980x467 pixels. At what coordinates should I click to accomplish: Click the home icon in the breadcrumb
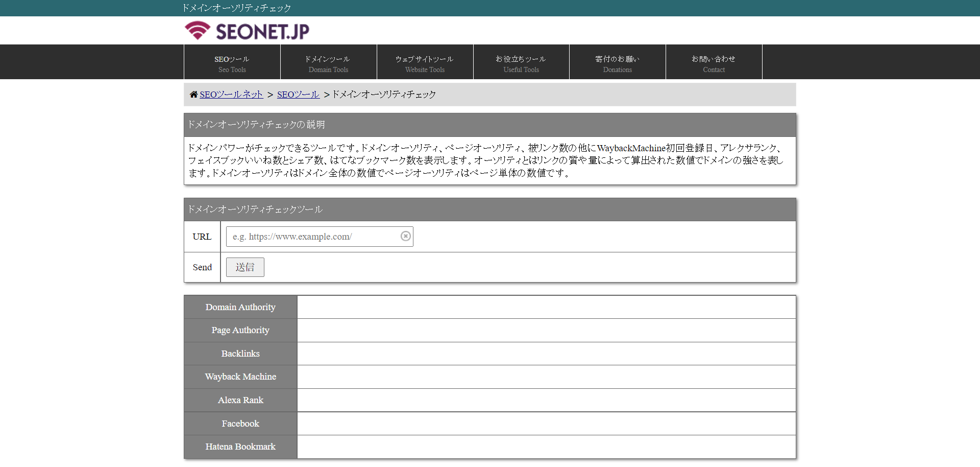pyautogui.click(x=193, y=94)
